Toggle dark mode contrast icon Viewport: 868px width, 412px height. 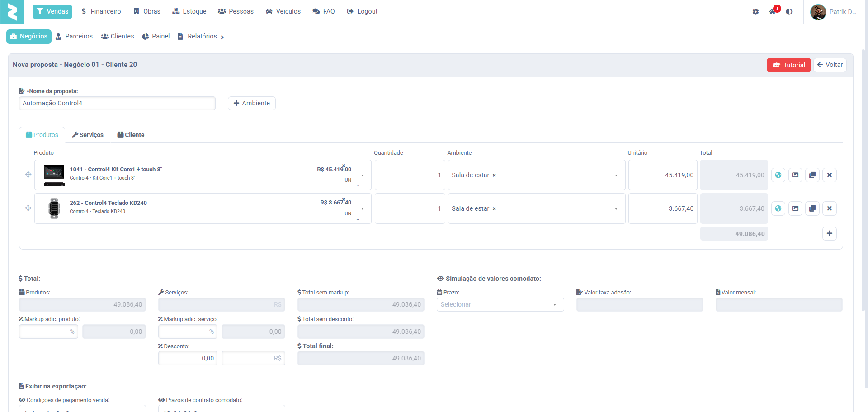pyautogui.click(x=789, y=12)
